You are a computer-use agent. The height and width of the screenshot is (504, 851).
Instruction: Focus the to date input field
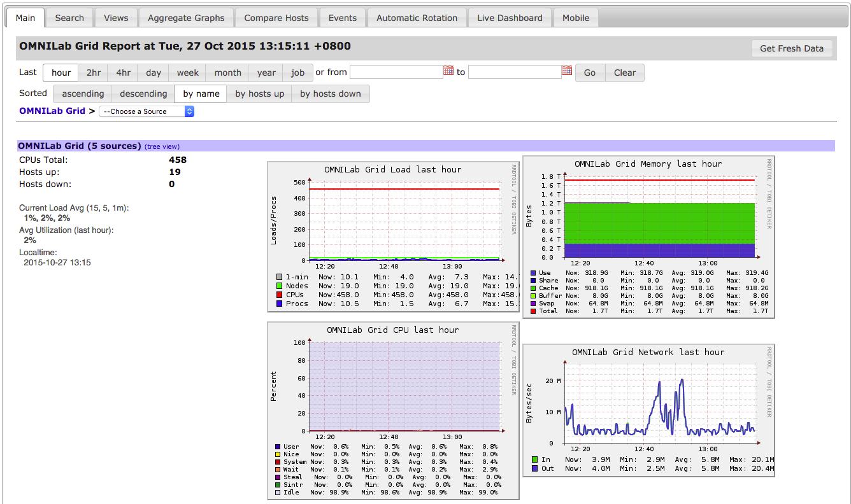515,72
